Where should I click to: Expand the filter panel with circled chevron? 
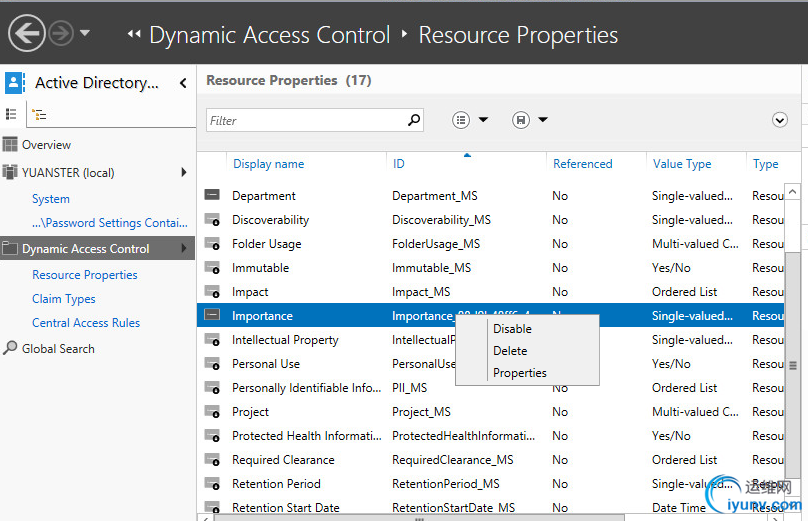(780, 120)
